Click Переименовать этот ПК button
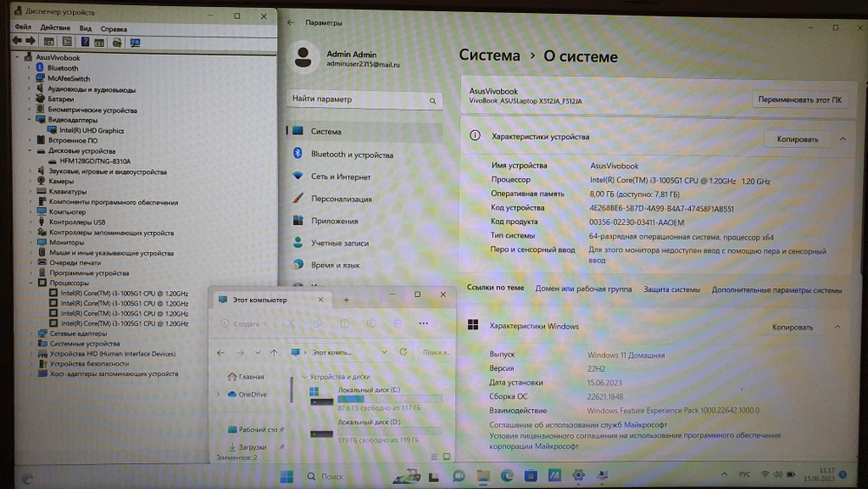Image resolution: width=868 pixels, height=489 pixels. pos(799,100)
